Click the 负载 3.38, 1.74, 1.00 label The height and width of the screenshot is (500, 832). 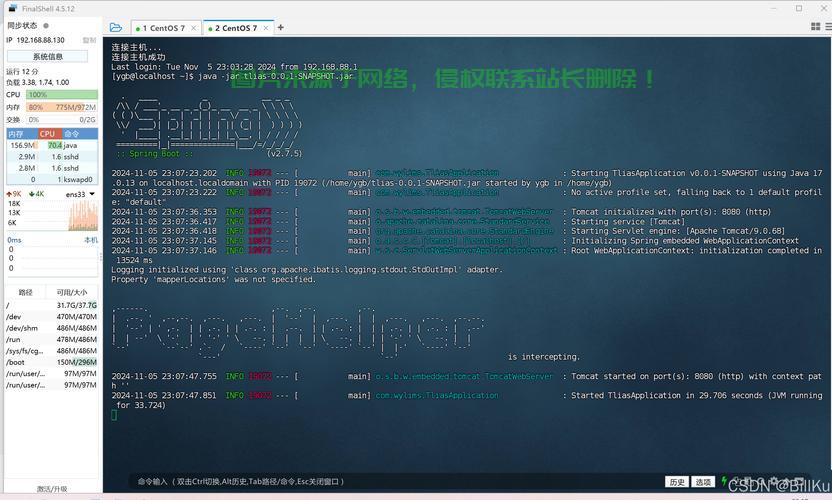point(38,82)
